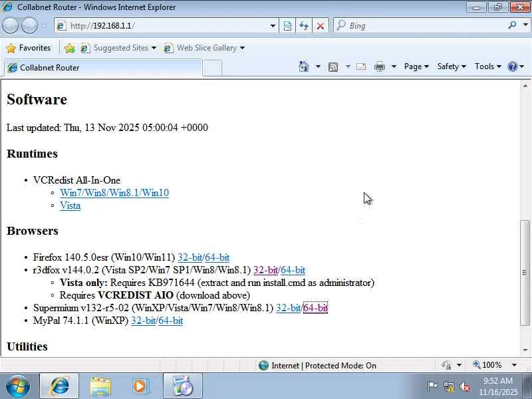
Task: Expand the feeds dropdown arrow
Action: tap(348, 66)
